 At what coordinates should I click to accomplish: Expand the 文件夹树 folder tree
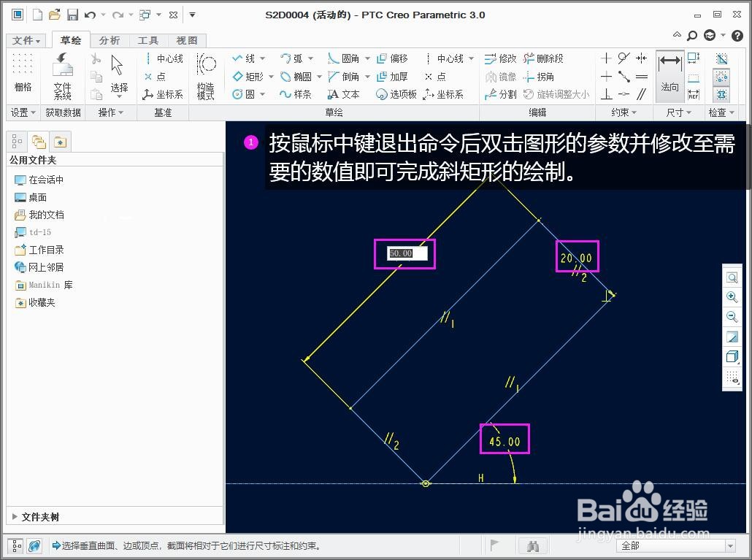point(15,517)
